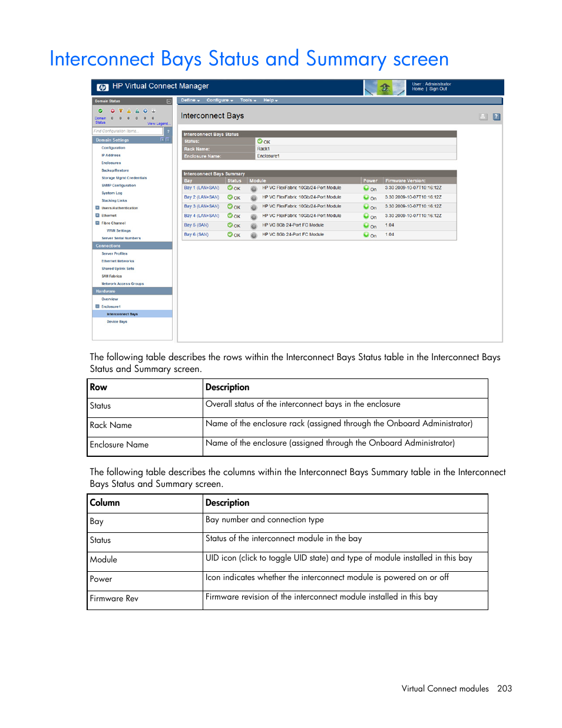Open the View Legend link
This screenshot has height=728, width=562.
[159, 124]
